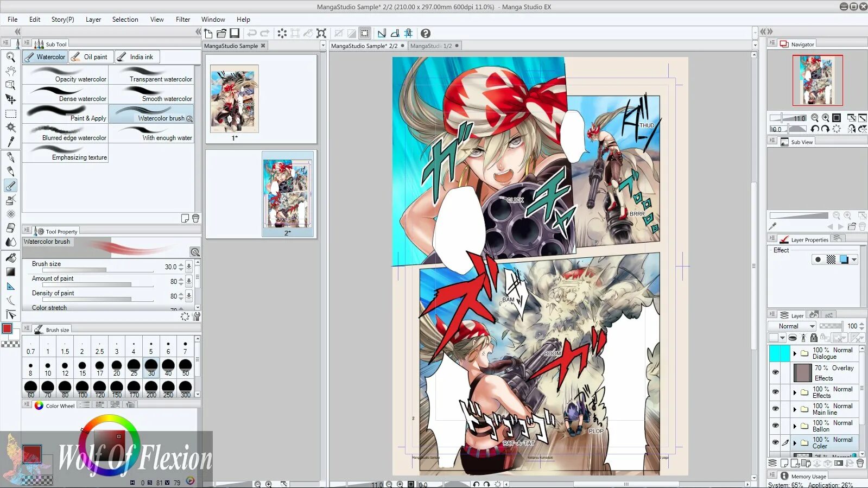This screenshot has width=868, height=488.
Task: Choose Emphasizing texture brush
Action: tap(66, 153)
